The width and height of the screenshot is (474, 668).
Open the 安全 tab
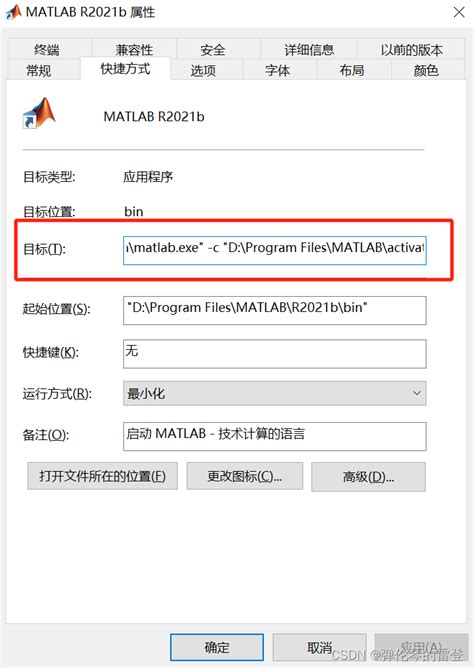tap(213, 49)
